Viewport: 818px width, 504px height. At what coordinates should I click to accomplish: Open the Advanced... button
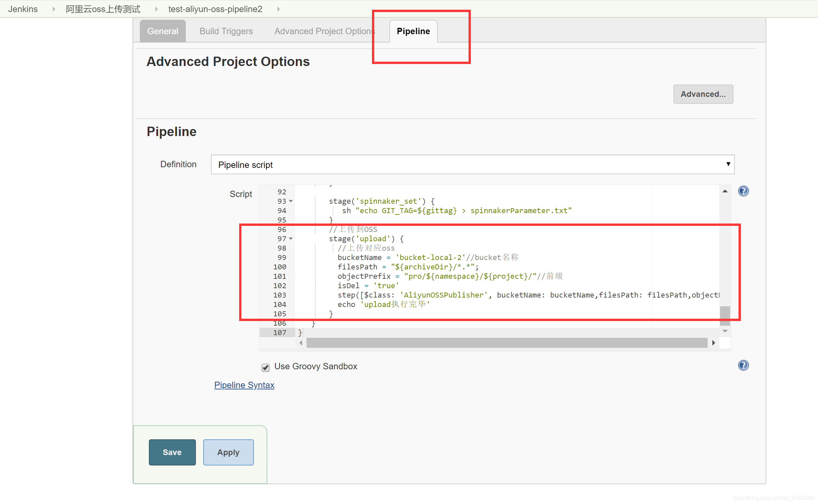pos(703,94)
